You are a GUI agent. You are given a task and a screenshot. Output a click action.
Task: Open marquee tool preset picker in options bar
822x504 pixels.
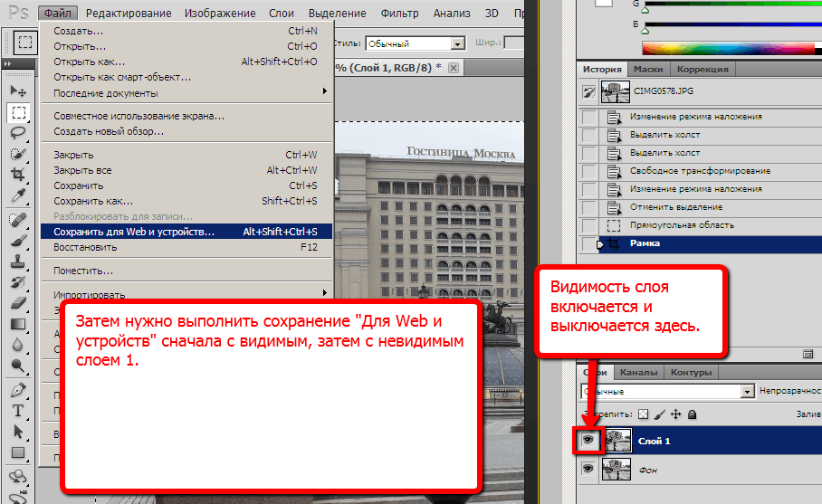24,43
